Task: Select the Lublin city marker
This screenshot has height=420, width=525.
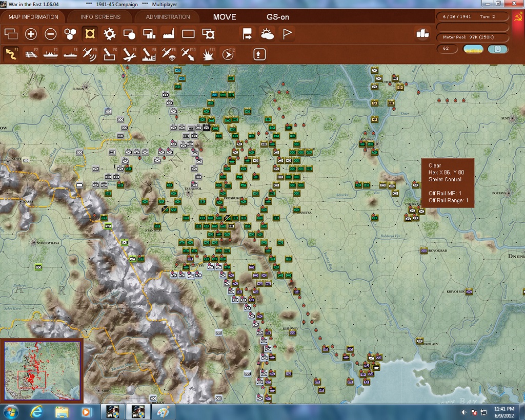Action: pyautogui.click(x=86, y=87)
